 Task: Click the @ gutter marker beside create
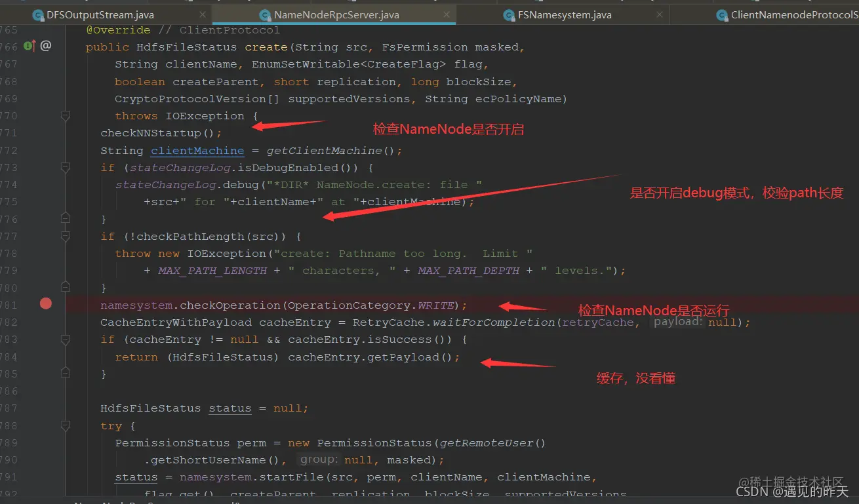coord(46,46)
